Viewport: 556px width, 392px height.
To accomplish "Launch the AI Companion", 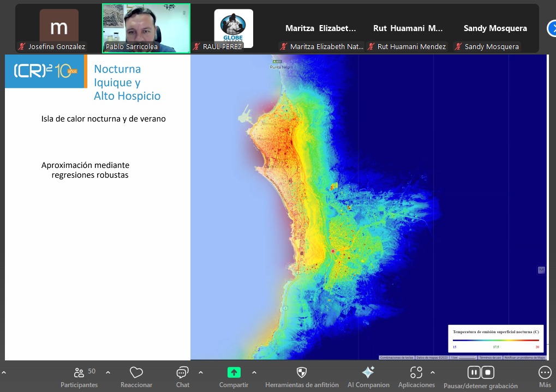I will tap(368, 373).
